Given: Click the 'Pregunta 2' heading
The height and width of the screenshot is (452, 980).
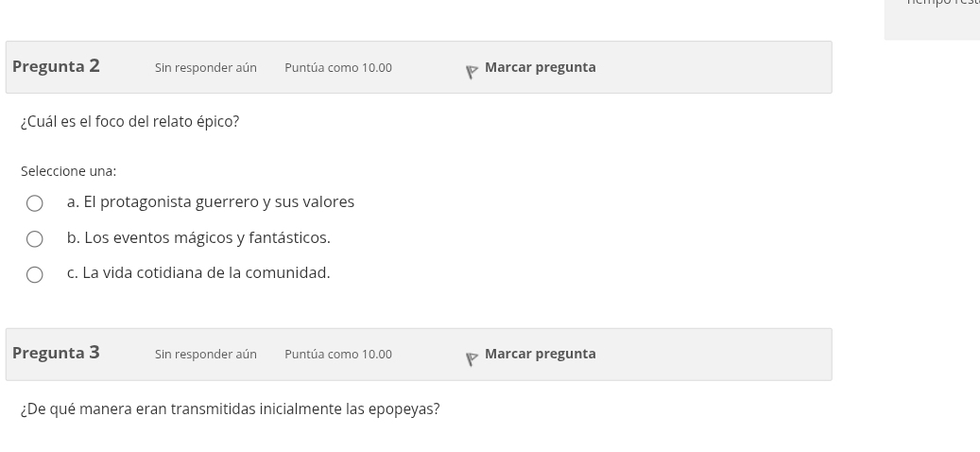Looking at the screenshot, I should tap(56, 66).
